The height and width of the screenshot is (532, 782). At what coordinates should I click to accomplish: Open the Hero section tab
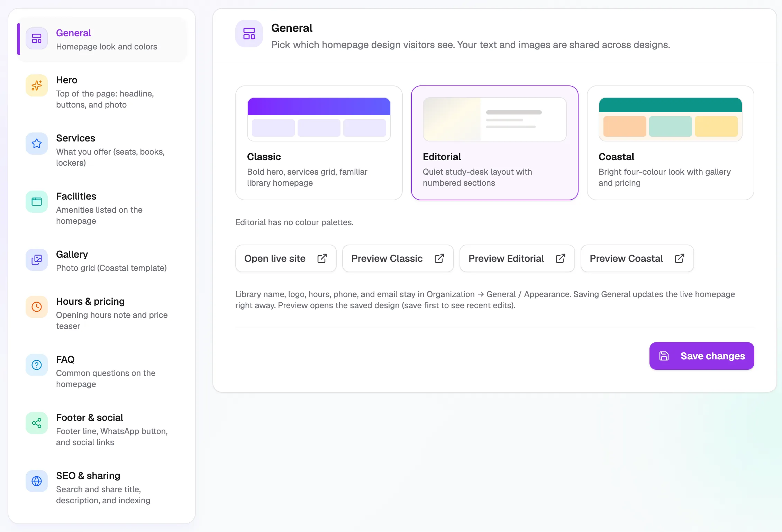click(102, 92)
